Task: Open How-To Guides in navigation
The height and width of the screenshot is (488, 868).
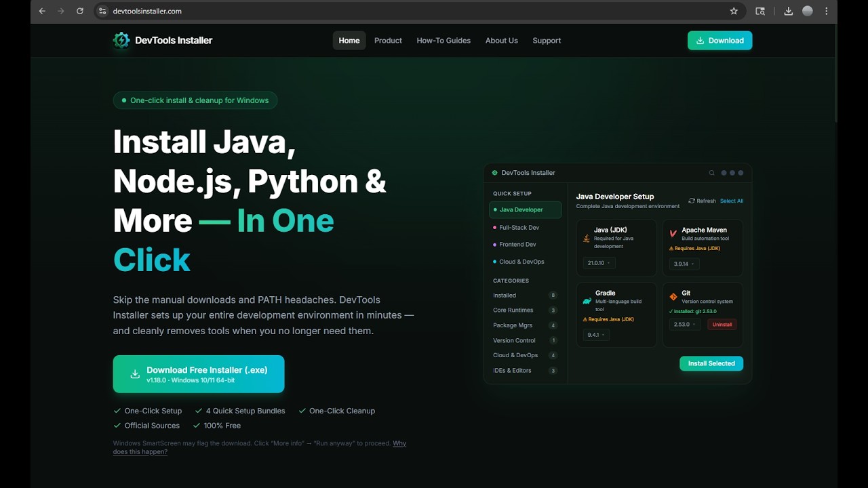Action: click(443, 41)
